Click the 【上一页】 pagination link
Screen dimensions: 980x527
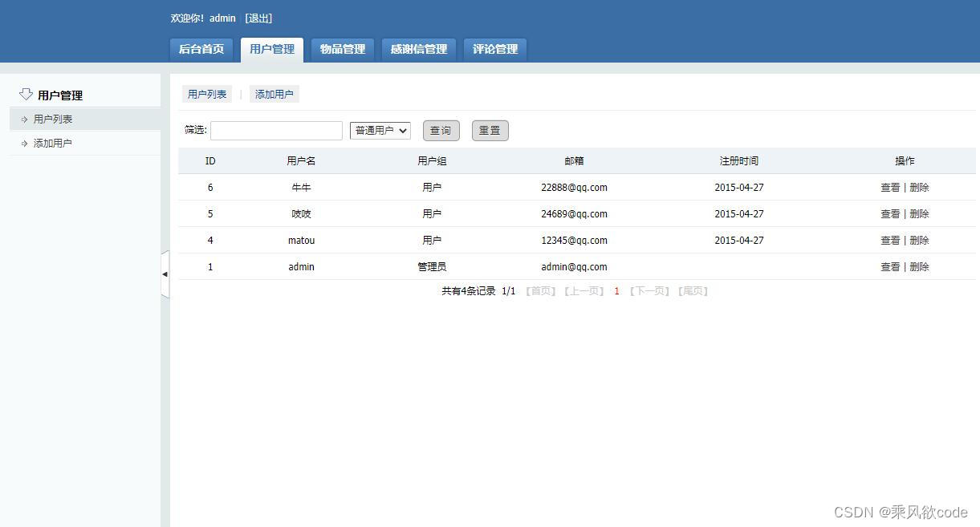point(584,291)
